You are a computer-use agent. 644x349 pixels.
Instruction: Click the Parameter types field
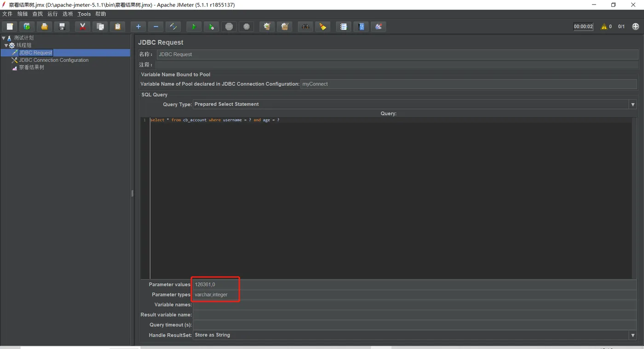[414, 295]
